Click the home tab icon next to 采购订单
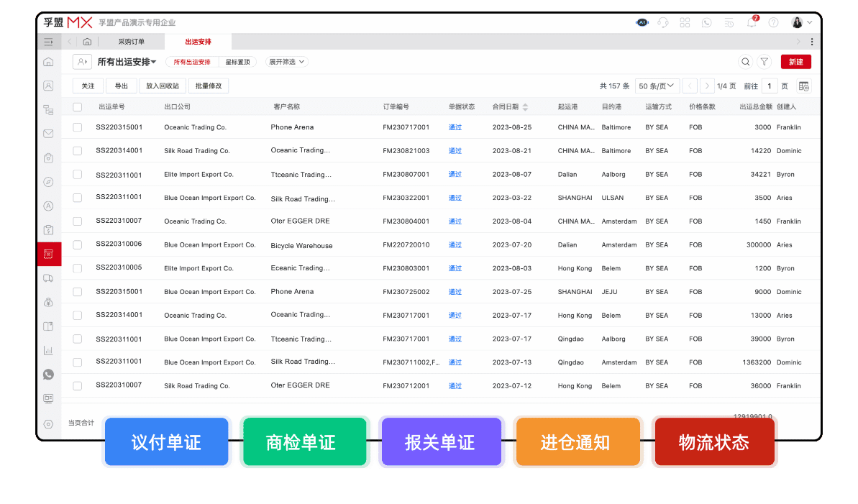858x504 pixels. point(87,41)
